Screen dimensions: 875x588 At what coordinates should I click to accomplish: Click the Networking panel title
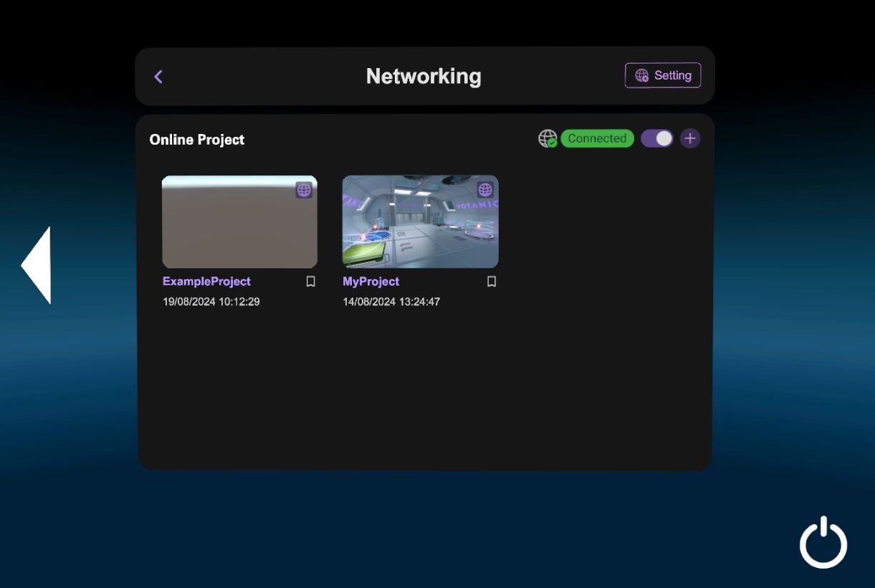coord(424,76)
